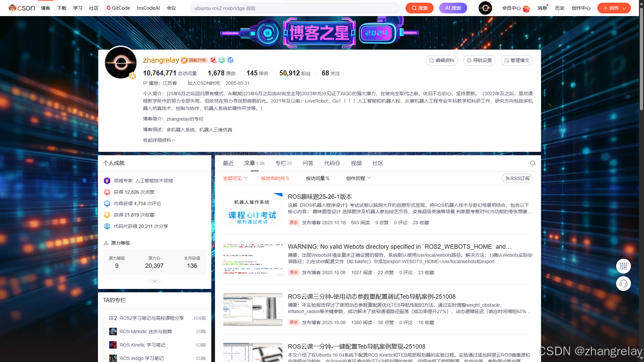Toggle sort by 按访问量
Screen dimensions: 644x362
318,178
